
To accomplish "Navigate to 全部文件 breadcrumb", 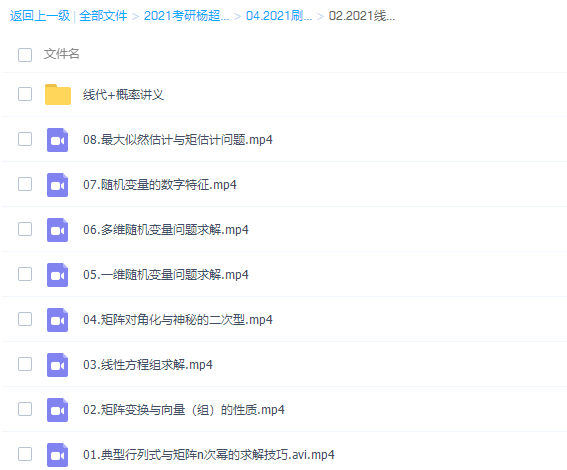I will coord(103,16).
